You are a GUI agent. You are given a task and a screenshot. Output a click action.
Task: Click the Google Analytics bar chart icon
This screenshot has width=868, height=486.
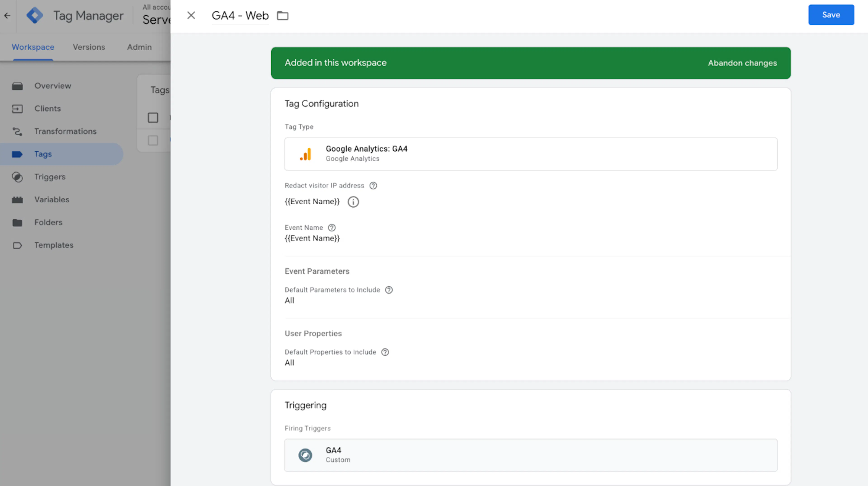coord(306,154)
